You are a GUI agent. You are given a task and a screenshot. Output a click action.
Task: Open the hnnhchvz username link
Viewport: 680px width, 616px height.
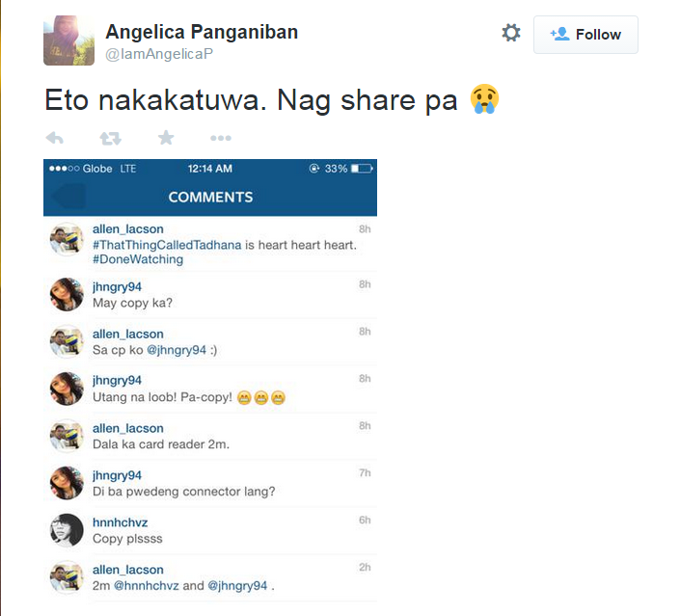click(121, 522)
